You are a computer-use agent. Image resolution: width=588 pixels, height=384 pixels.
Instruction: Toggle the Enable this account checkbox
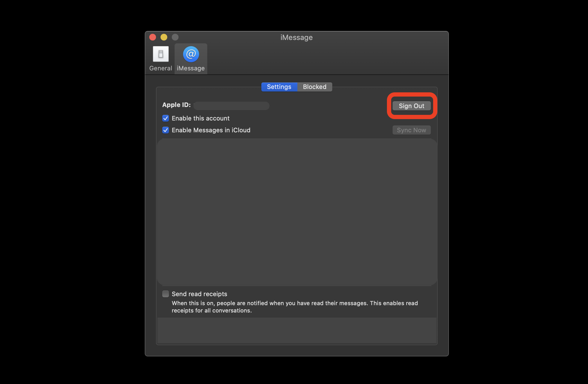166,118
